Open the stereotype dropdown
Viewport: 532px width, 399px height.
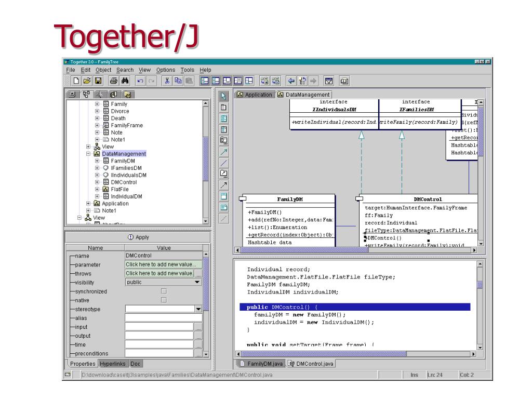pyautogui.click(x=198, y=309)
